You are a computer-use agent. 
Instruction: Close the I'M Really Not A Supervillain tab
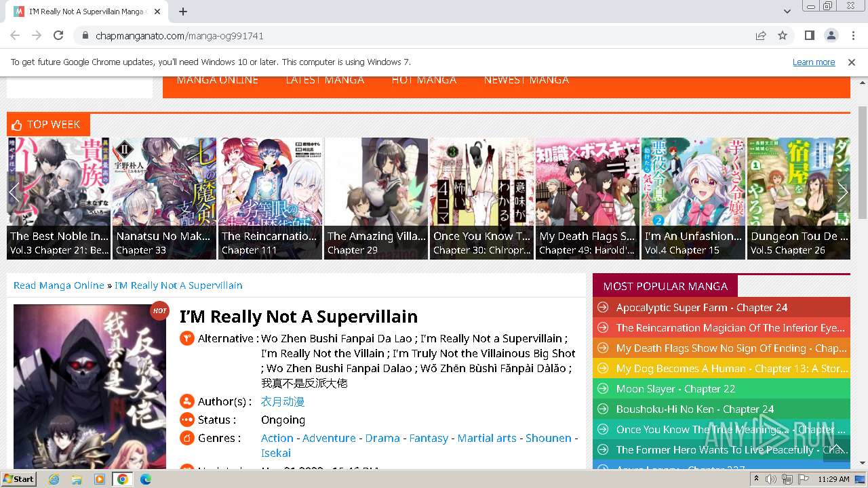click(157, 12)
